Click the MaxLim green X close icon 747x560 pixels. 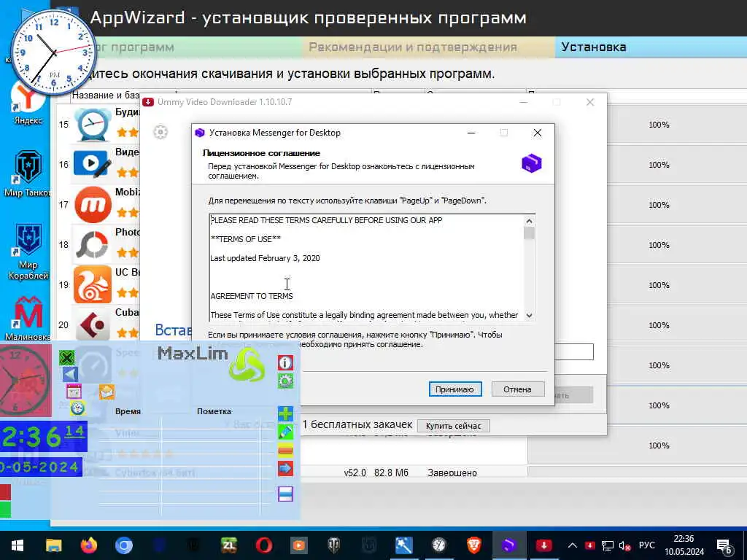67,357
